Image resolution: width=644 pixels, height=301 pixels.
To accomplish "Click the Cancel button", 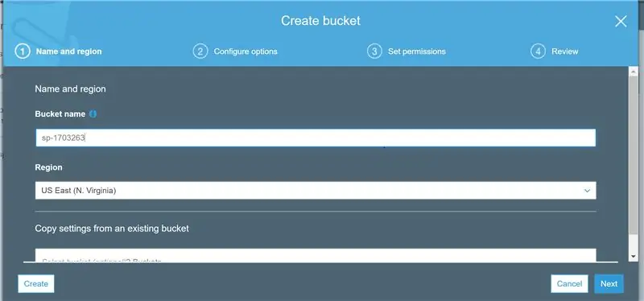I will pos(569,284).
